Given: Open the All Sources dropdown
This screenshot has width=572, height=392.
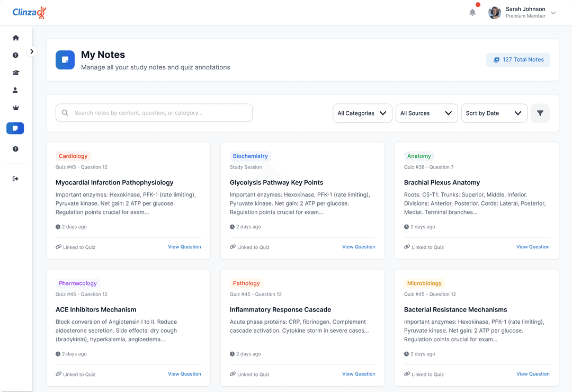Looking at the screenshot, I should point(426,113).
